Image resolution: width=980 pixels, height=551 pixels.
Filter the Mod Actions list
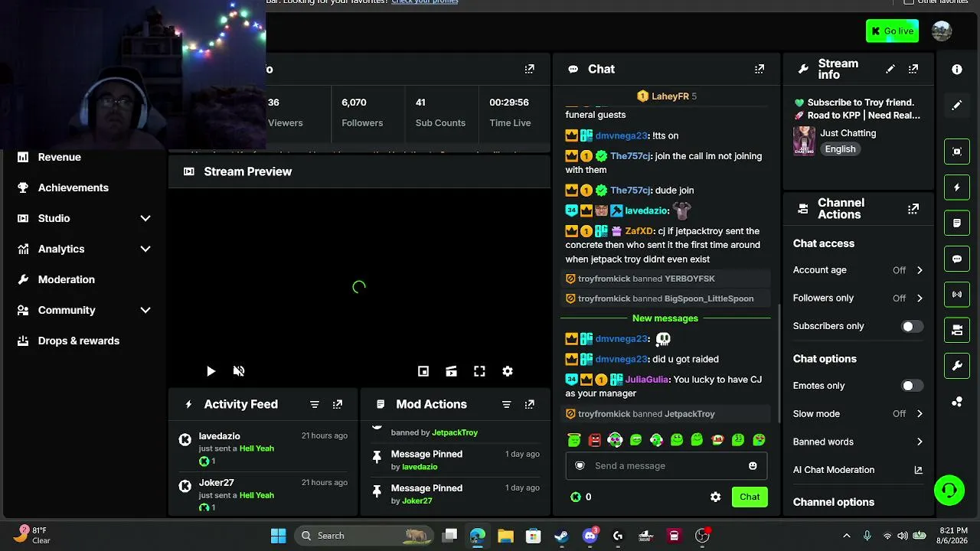coord(506,404)
